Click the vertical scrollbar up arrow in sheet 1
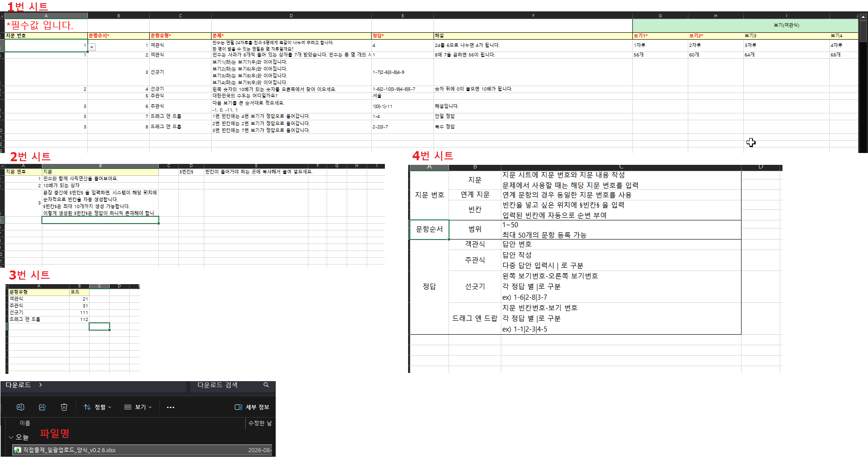868x459 pixels. tap(863, 16)
